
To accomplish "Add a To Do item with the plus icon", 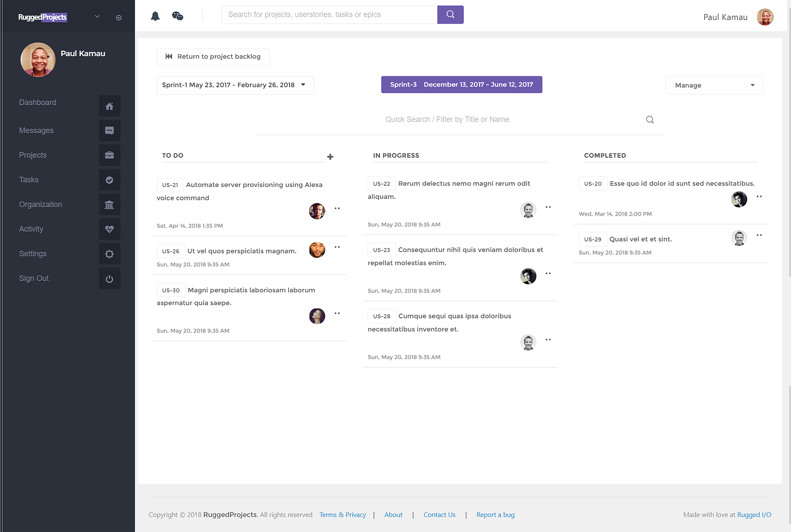I will (330, 157).
